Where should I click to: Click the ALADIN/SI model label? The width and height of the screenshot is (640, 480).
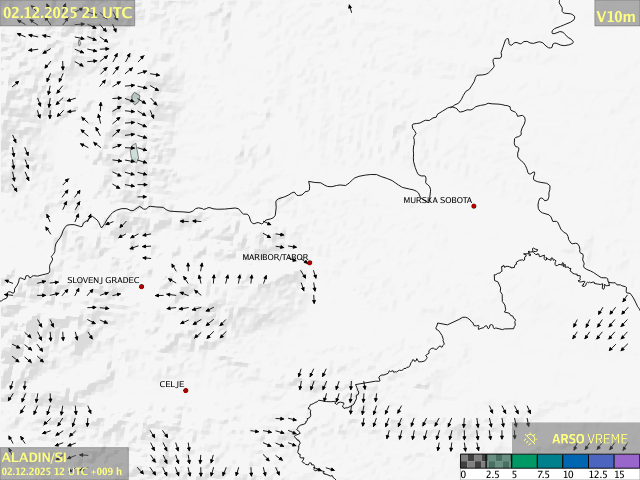pos(34,457)
